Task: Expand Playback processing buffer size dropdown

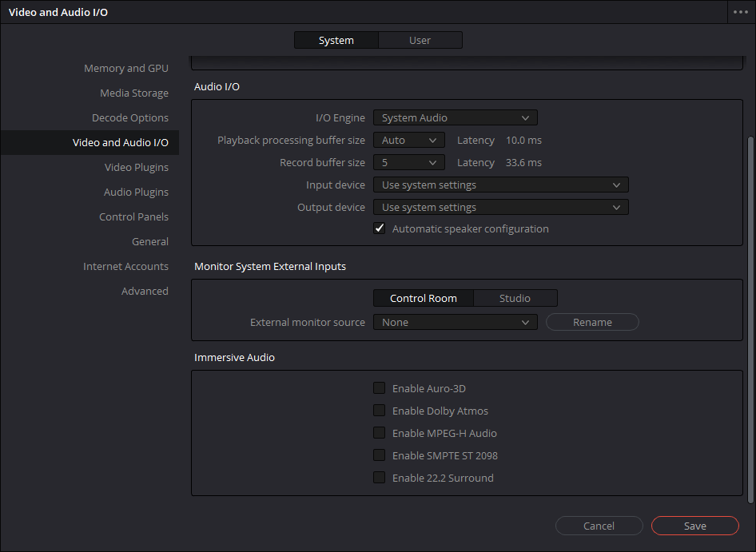Action: (409, 141)
